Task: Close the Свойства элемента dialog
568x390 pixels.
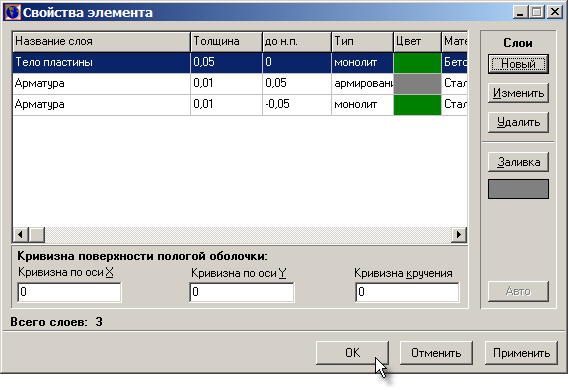Action: [555, 12]
